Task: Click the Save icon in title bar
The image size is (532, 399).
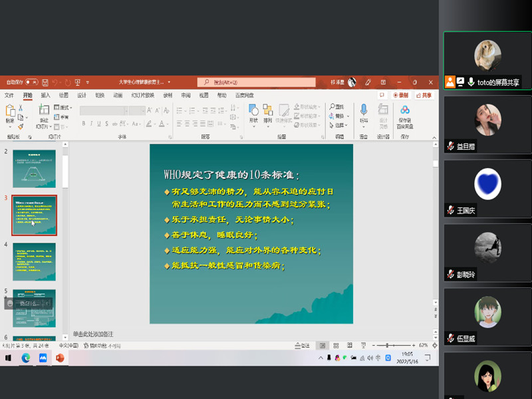Action: click(45, 82)
